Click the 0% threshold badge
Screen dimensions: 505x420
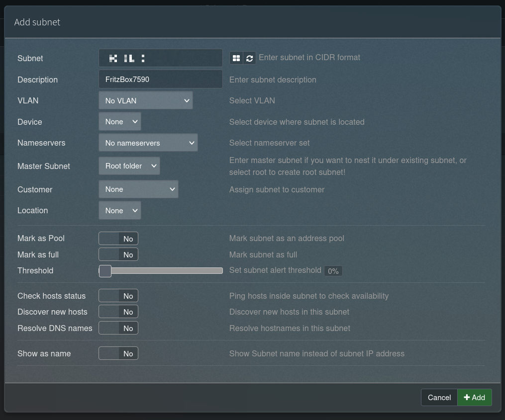click(x=333, y=271)
